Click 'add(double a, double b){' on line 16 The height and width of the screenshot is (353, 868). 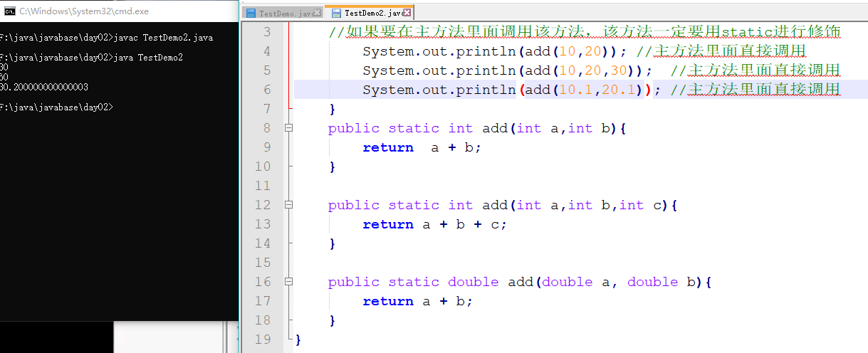[x=610, y=282]
